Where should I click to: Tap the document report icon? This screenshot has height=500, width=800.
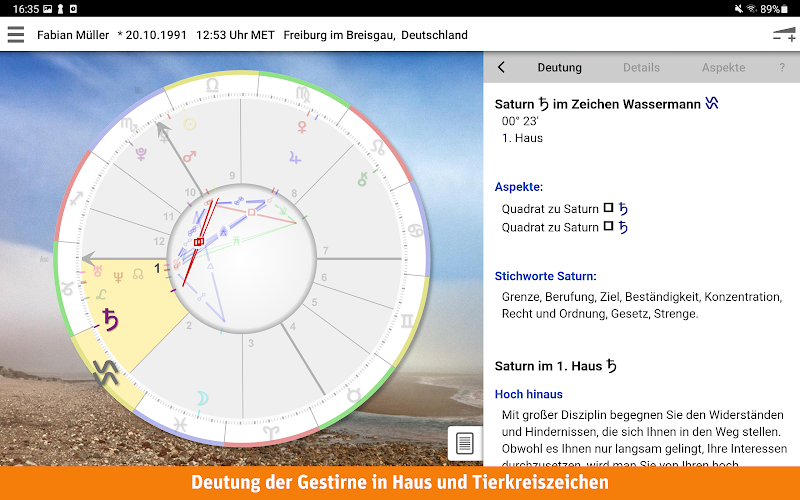click(x=464, y=443)
